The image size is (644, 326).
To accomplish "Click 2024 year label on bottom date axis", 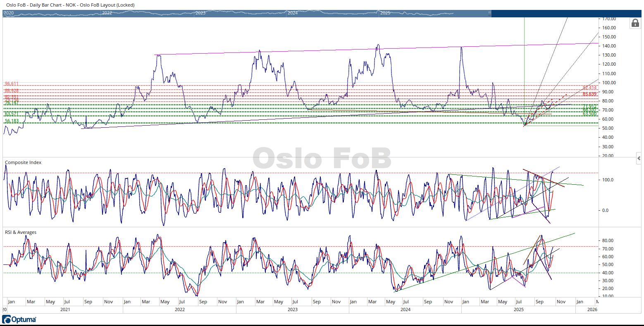I will pos(405,309).
